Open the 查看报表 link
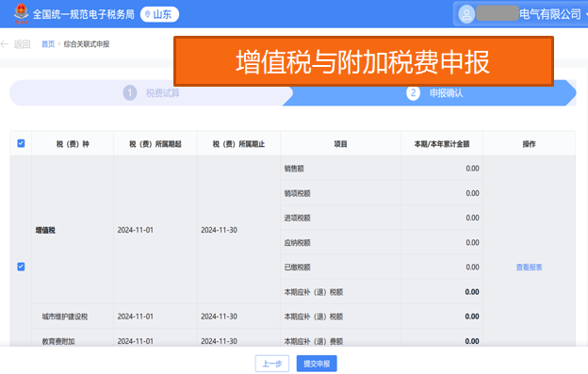Screen dimensions: 588x374 point(530,268)
